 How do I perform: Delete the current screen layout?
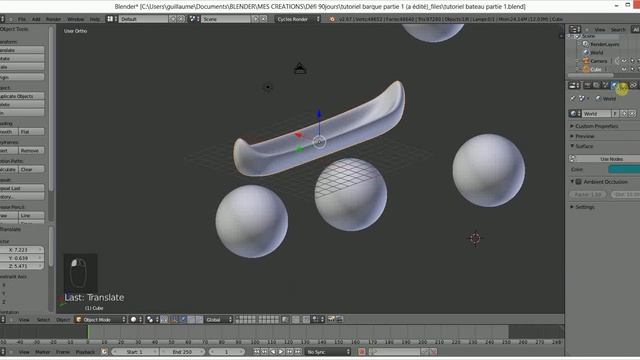180,19
